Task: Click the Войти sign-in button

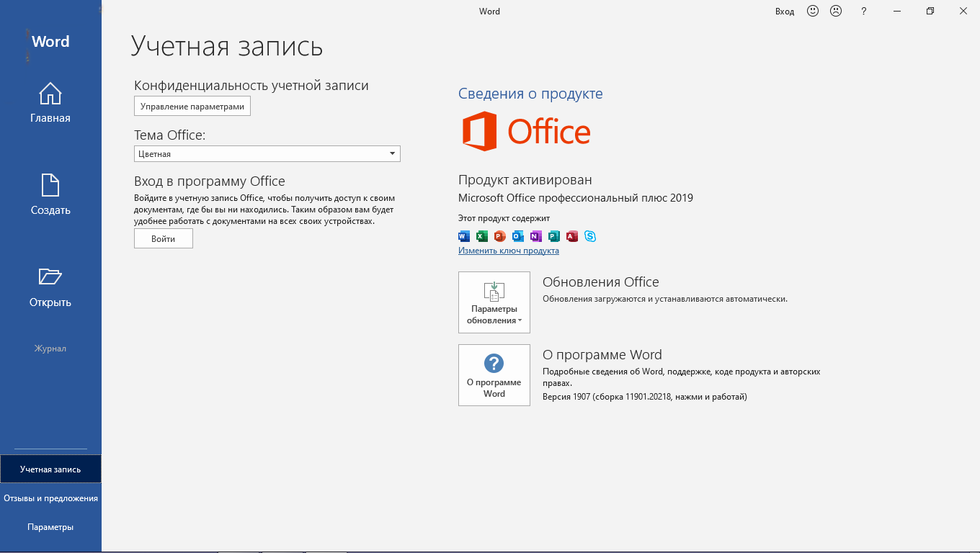Action: [164, 239]
